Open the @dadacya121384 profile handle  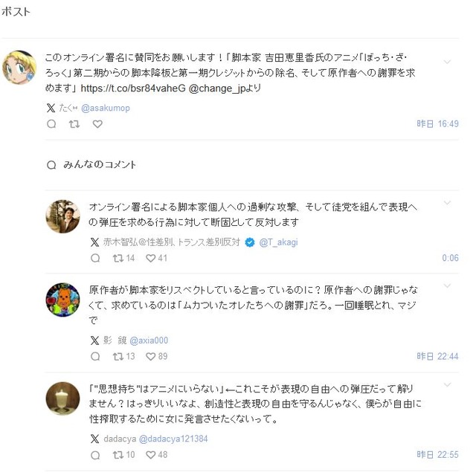(x=173, y=439)
